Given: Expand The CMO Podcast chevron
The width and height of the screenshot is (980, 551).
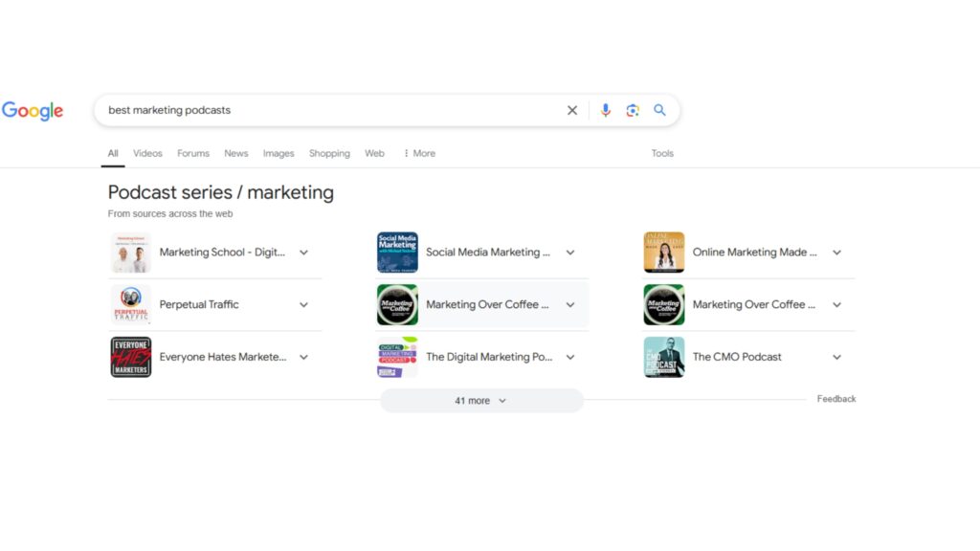Looking at the screenshot, I should coord(836,358).
